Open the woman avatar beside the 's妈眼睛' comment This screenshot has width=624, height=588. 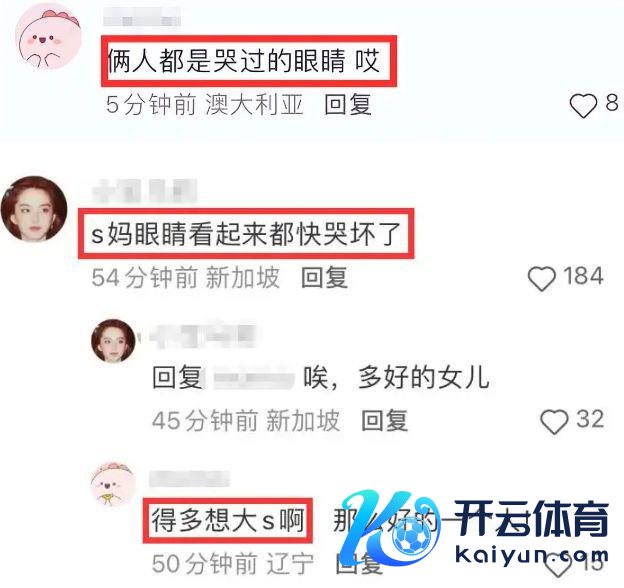[x=34, y=209]
